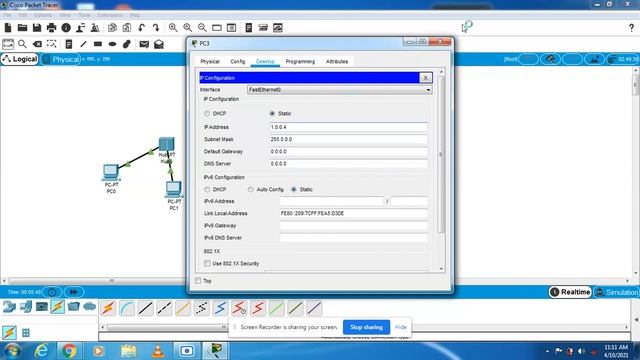Open the Physical tab in PC3 window
This screenshot has height=360, width=640.
click(x=210, y=62)
